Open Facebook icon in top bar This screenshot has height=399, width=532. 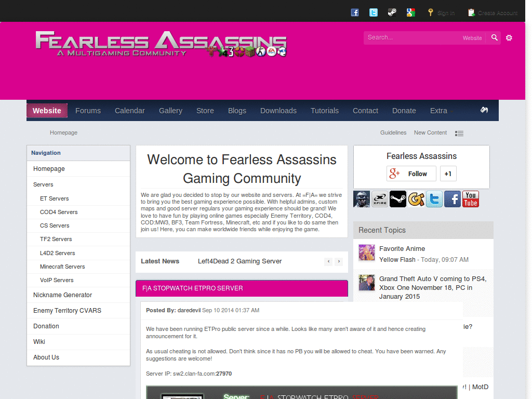click(354, 12)
